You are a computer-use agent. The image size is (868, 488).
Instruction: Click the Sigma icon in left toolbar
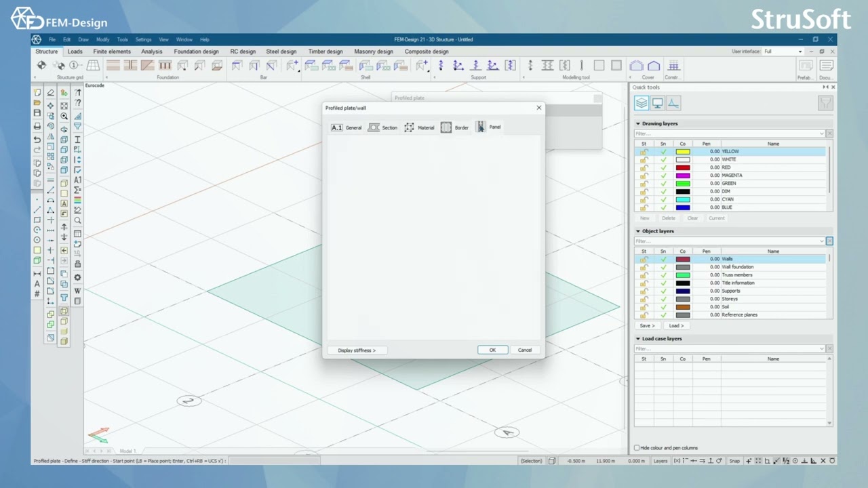[x=77, y=190]
